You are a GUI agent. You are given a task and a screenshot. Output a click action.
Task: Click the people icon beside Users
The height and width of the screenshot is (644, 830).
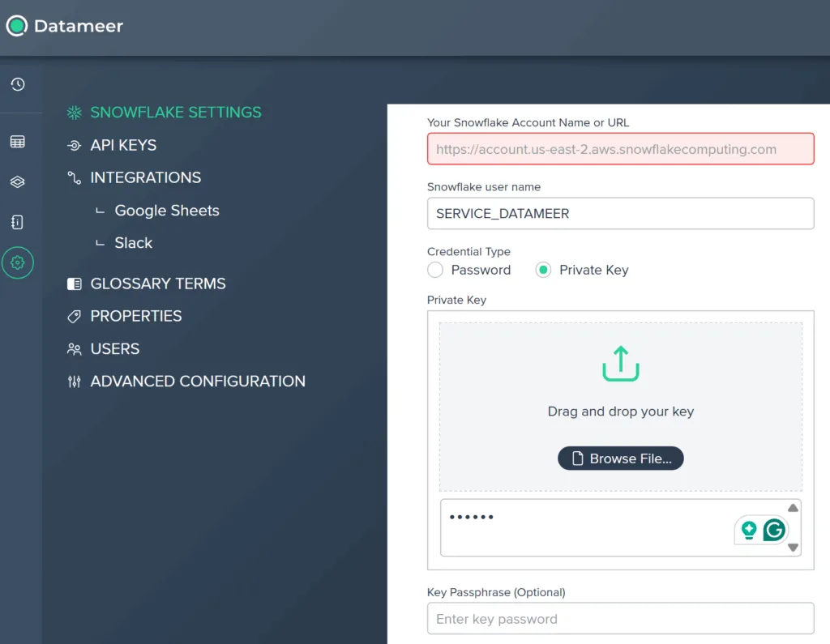74,349
